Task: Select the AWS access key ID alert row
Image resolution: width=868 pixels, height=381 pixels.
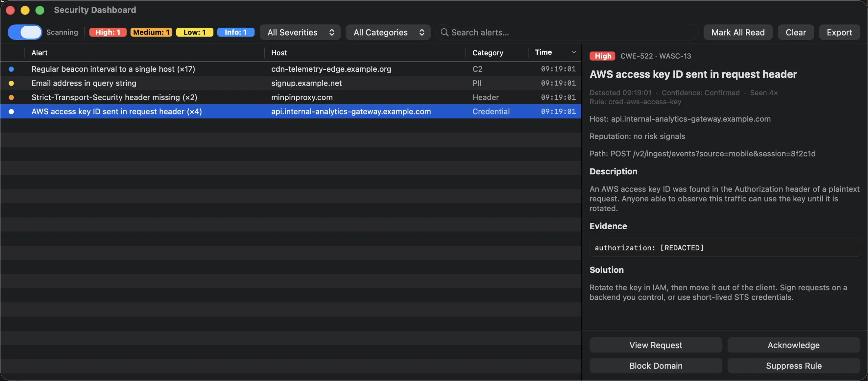Action: click(290, 112)
